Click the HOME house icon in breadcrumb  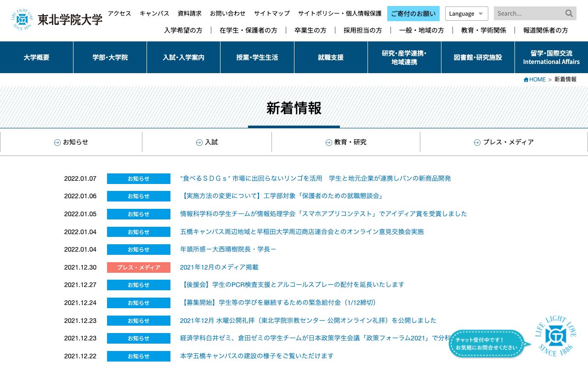tap(526, 79)
